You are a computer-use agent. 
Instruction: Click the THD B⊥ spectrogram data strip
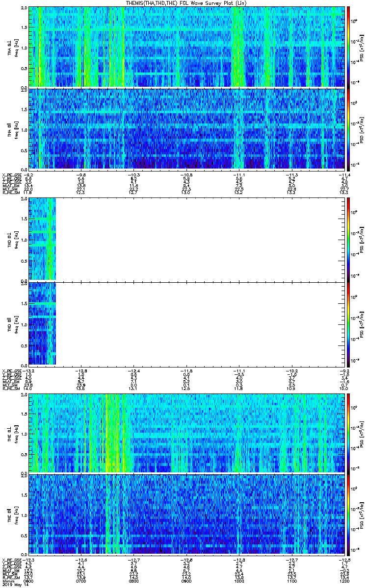coord(42,239)
